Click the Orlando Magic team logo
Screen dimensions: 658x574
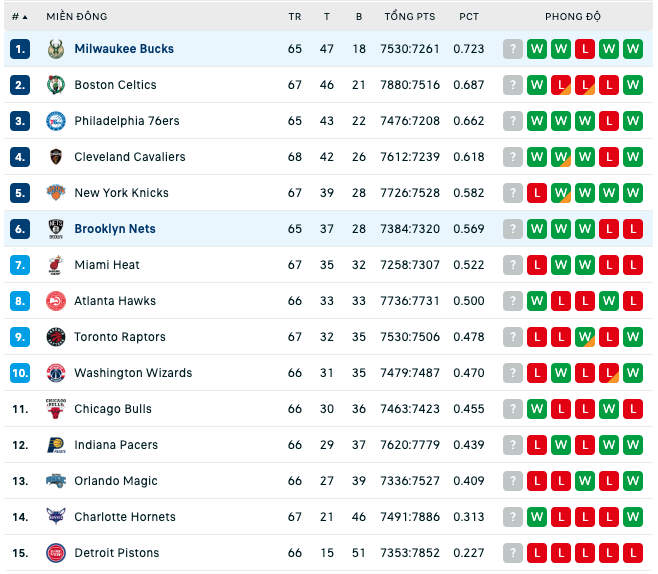point(56,481)
